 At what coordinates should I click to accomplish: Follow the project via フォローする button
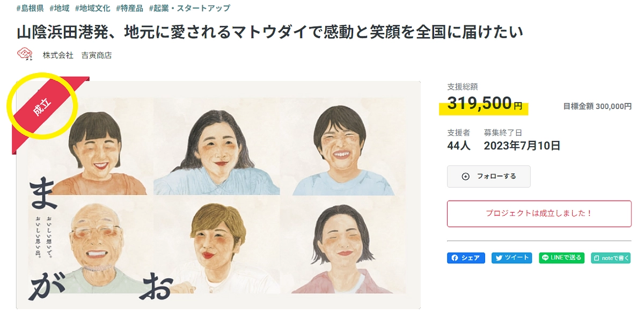[488, 176]
